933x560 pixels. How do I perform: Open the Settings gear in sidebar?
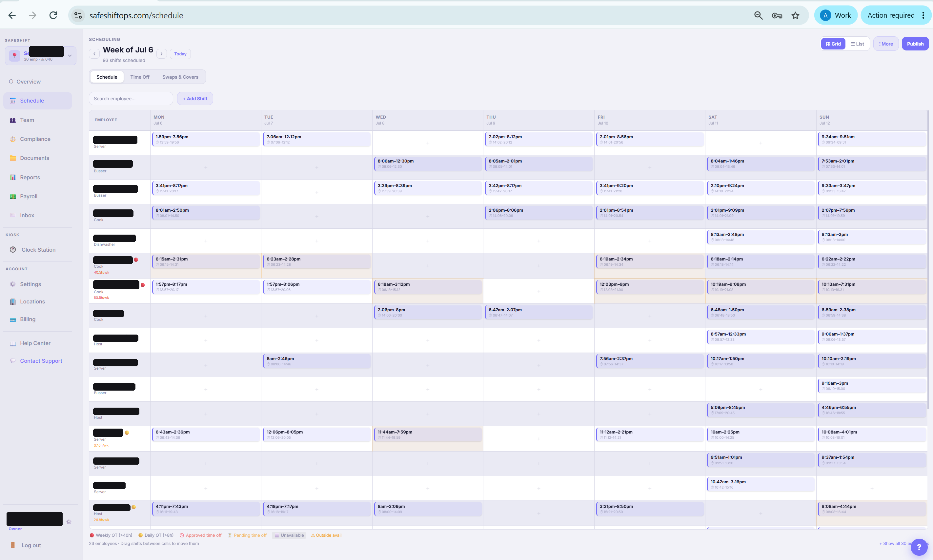(x=12, y=284)
